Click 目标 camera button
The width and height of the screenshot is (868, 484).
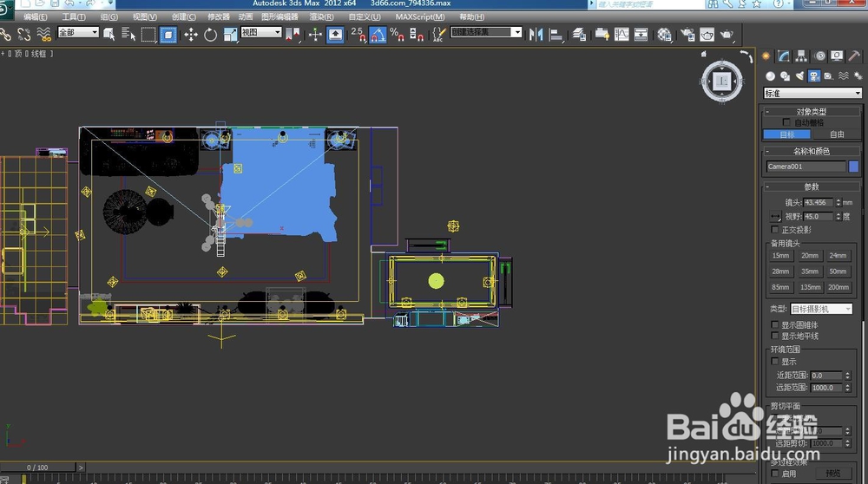coord(786,134)
